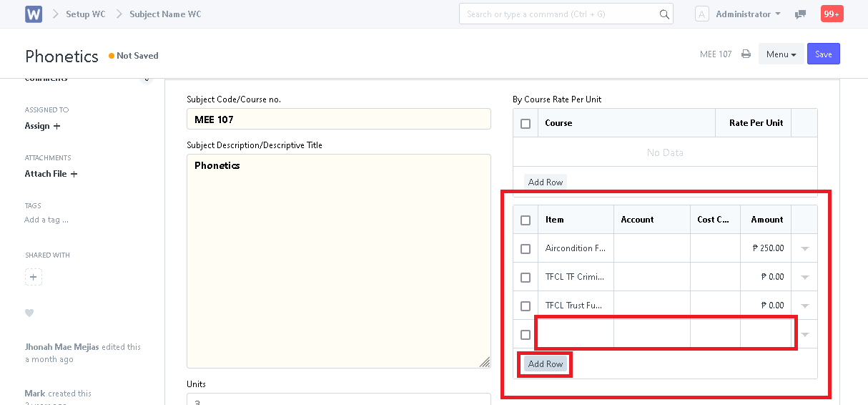Screen dimensions: 868x405
Task: Click the Subject Description text area
Action: tap(339, 261)
